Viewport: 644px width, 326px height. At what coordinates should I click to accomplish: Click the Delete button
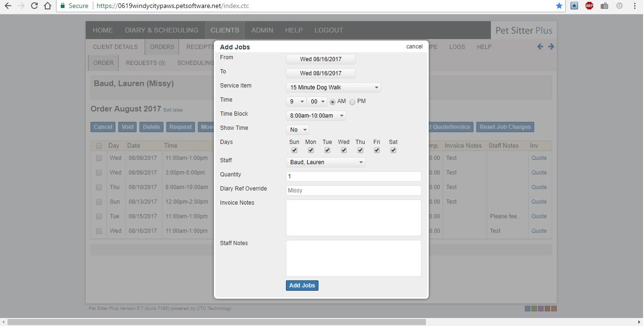click(151, 127)
